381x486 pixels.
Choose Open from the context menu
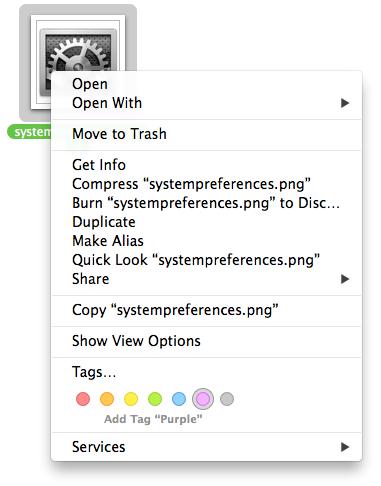pos(207,84)
